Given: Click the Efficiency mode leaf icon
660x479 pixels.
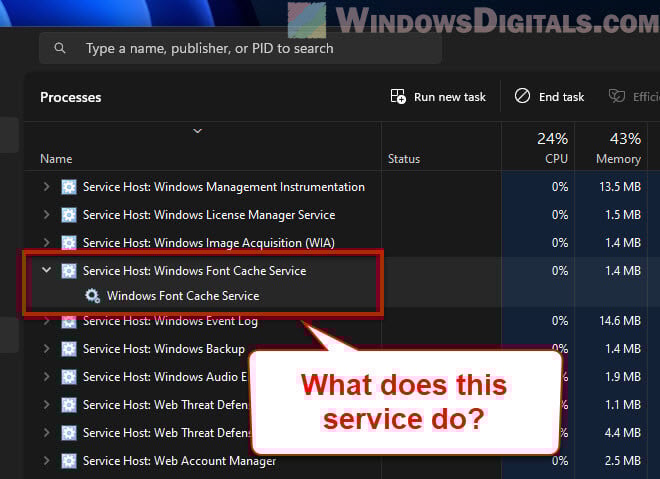Looking at the screenshot, I should click(617, 96).
